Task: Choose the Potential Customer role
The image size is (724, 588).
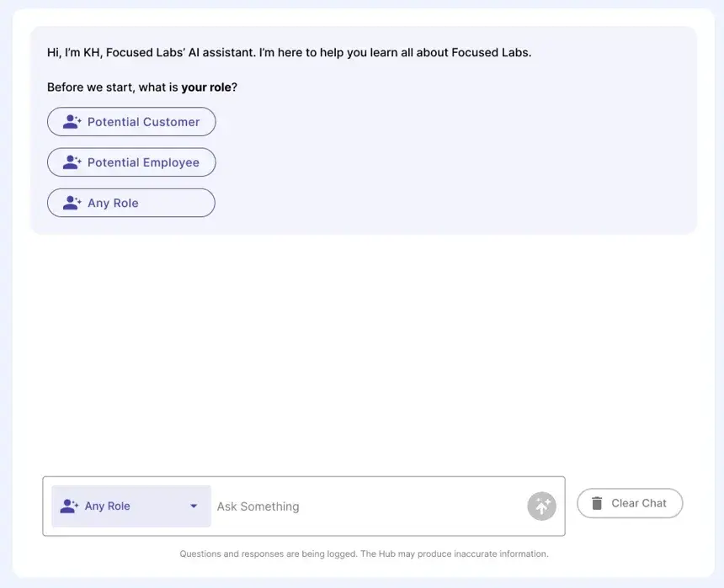Action: point(131,122)
